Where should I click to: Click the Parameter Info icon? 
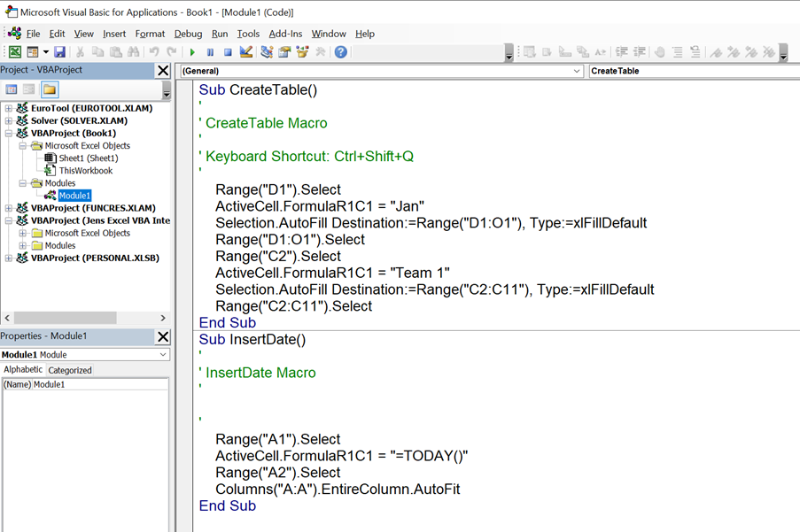(583, 51)
